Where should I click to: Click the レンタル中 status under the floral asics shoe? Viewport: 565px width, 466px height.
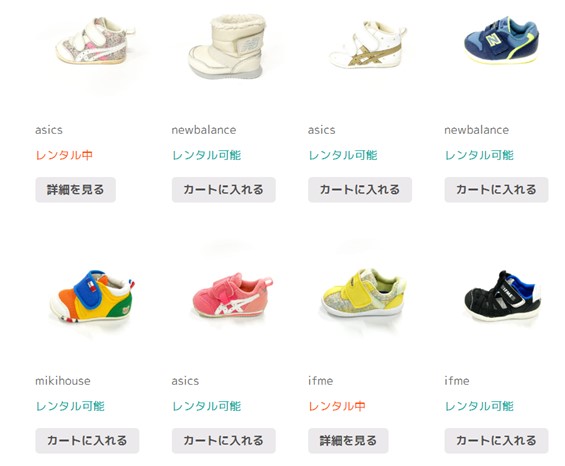[x=64, y=155]
